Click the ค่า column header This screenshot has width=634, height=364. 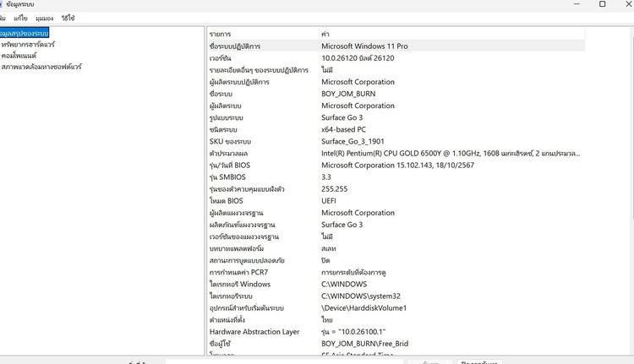325,34
